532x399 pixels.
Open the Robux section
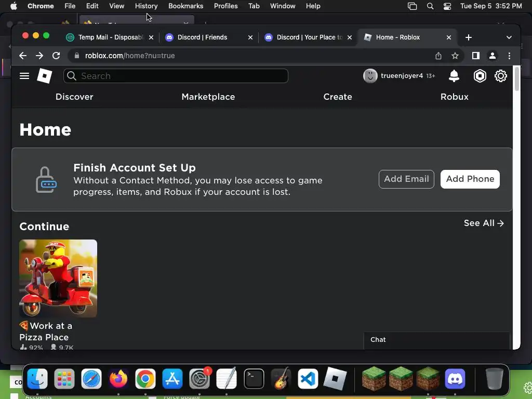point(454,97)
